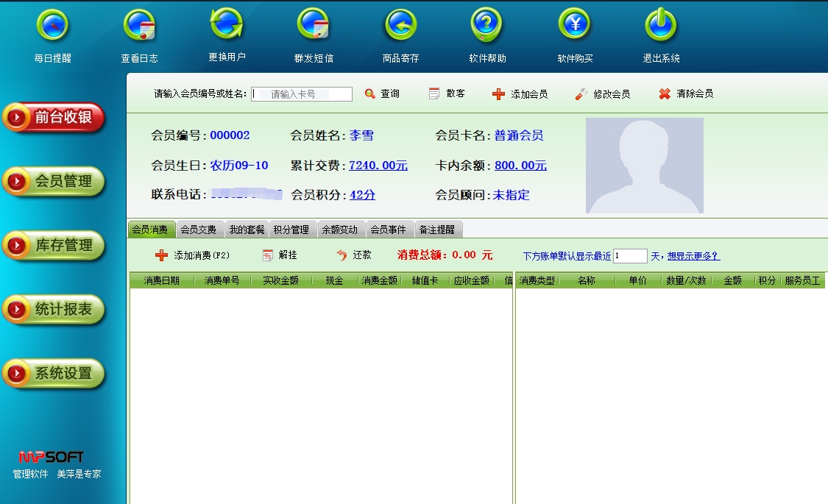Open 会员管理 in left sidebar
The width and height of the screenshot is (828, 504).
[x=54, y=181]
